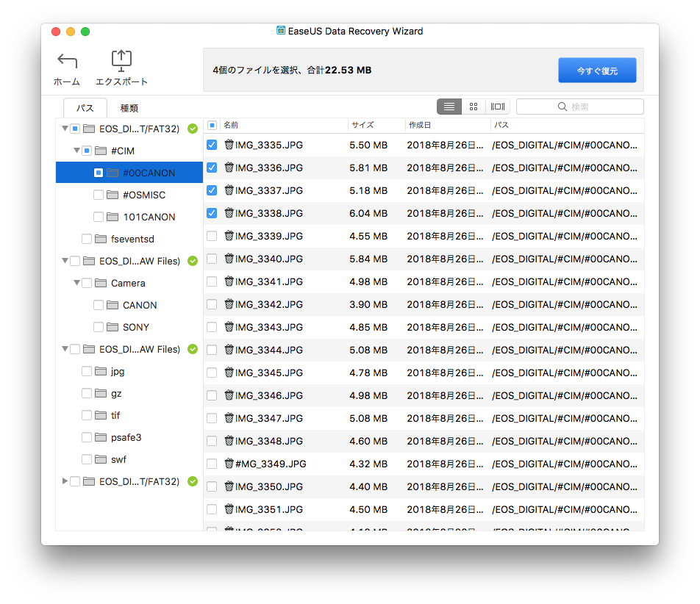Click folder icon of jpg
This screenshot has width=700, height=604.
pos(101,371)
